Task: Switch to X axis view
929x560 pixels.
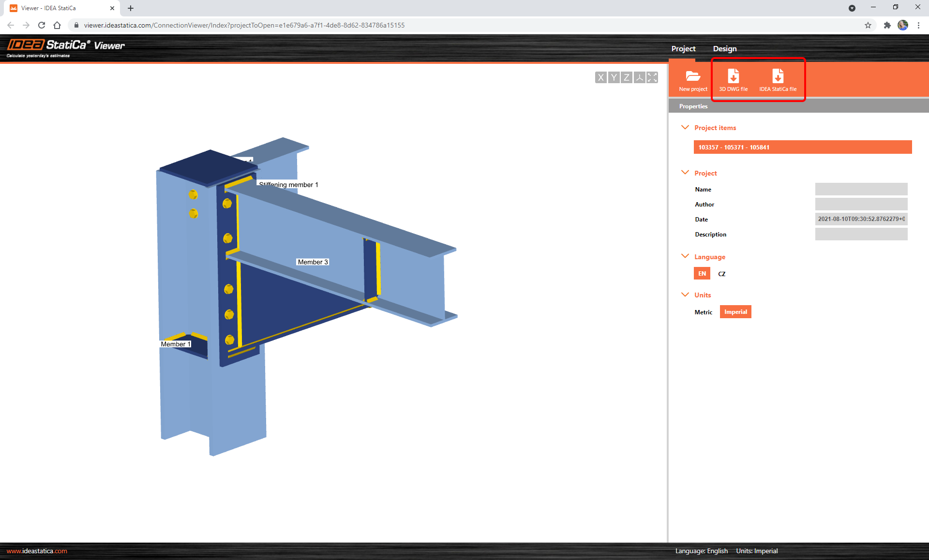Action: [600, 77]
